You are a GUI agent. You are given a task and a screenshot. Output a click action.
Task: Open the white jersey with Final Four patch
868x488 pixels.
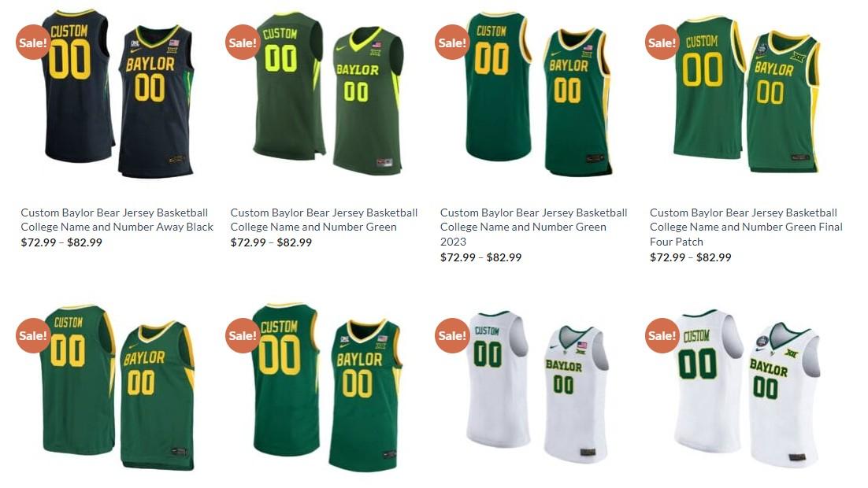(747, 387)
